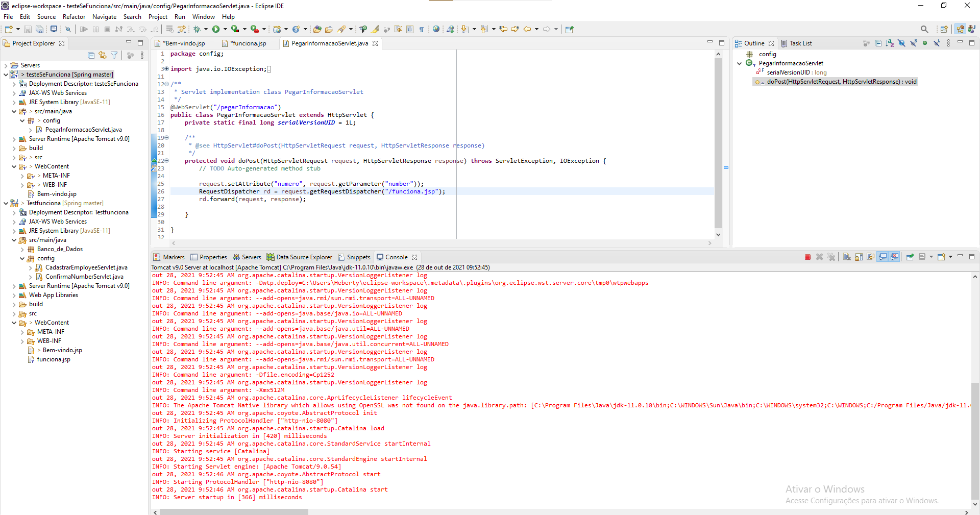
Task: Click the Open Type icon in toolbar
Action: tap(317, 29)
